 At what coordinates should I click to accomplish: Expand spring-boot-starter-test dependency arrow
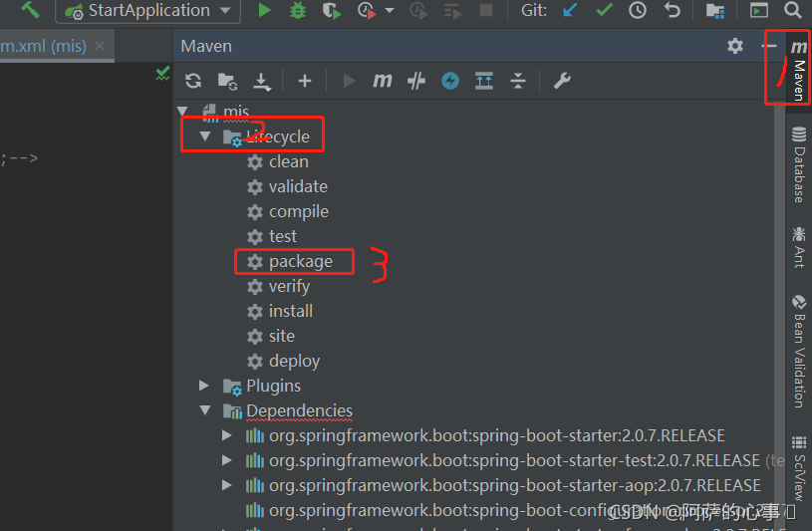(x=227, y=460)
